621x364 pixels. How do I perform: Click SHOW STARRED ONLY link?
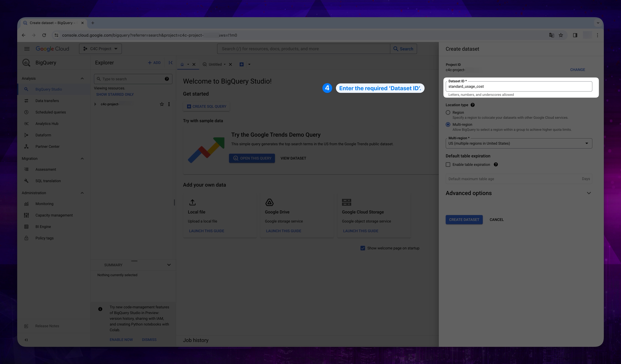point(115,95)
